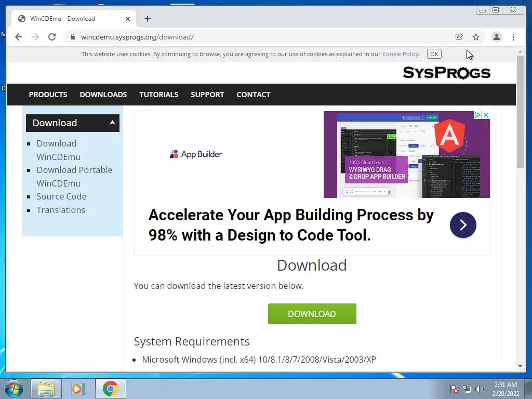Click the 'Microsoft Windows (incl. x64)' requirement line
The height and width of the screenshot is (399, 532).
coord(259,360)
